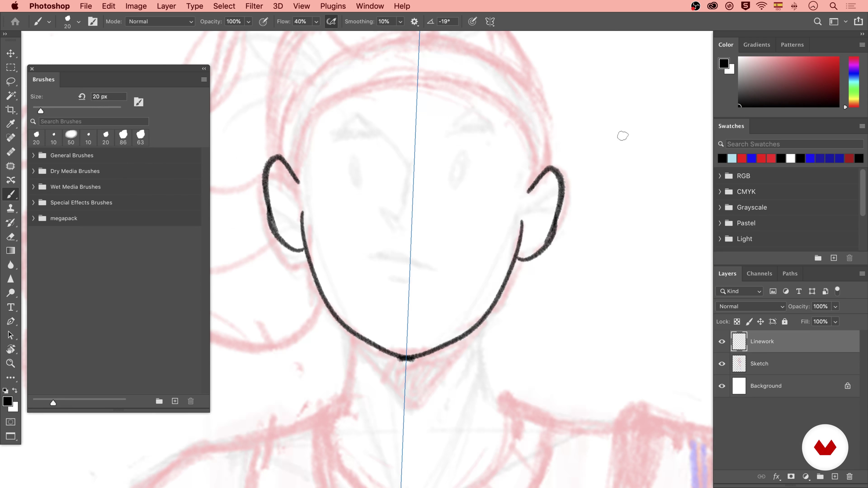Select the Pen tool
The width and height of the screenshot is (868, 488).
(11, 321)
